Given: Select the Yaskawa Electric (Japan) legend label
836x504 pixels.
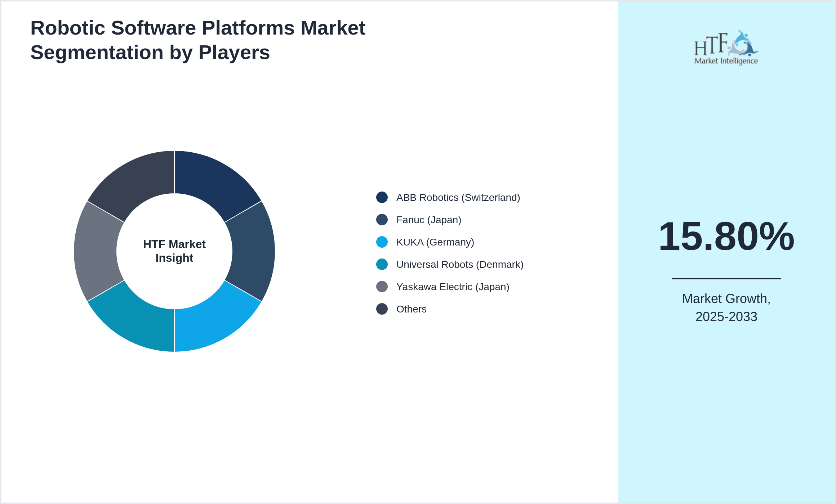Looking at the screenshot, I should [453, 287].
